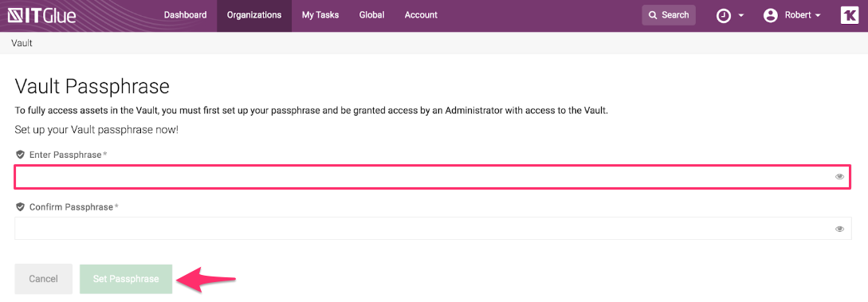Click the IT Glue logo
Viewport: 868px width, 302px height.
pyautogui.click(x=41, y=15)
